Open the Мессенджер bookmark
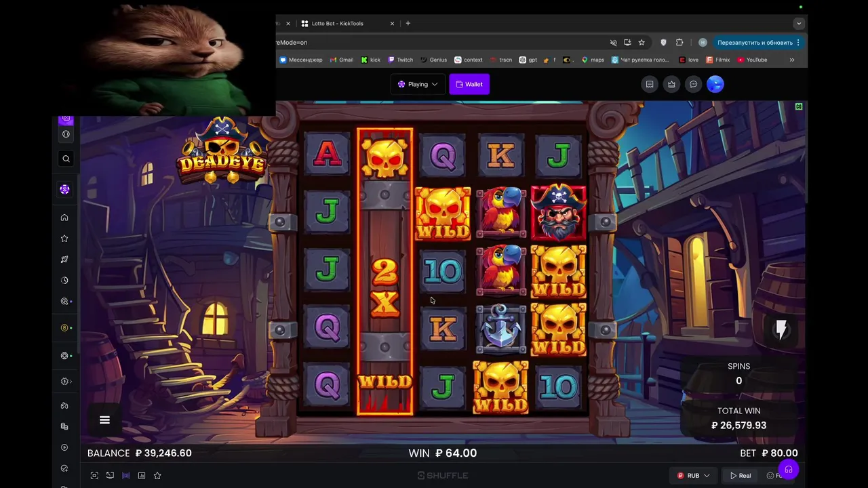 pos(301,60)
